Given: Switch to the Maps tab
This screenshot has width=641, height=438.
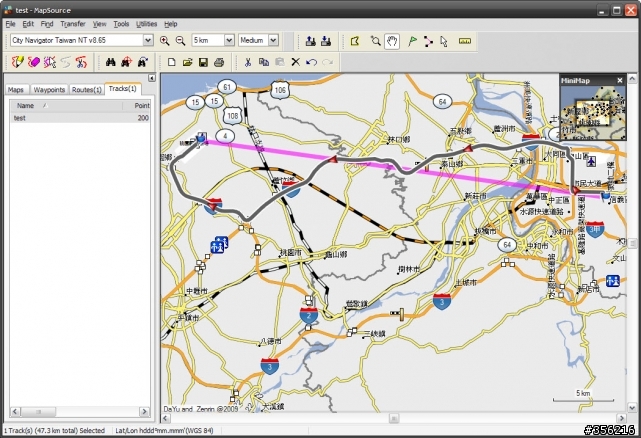Looking at the screenshot, I should pos(16,90).
